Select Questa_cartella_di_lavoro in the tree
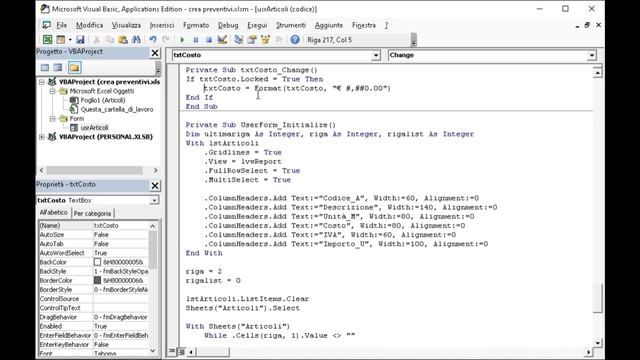This screenshot has height=360, width=640. pyautogui.click(x=117, y=109)
